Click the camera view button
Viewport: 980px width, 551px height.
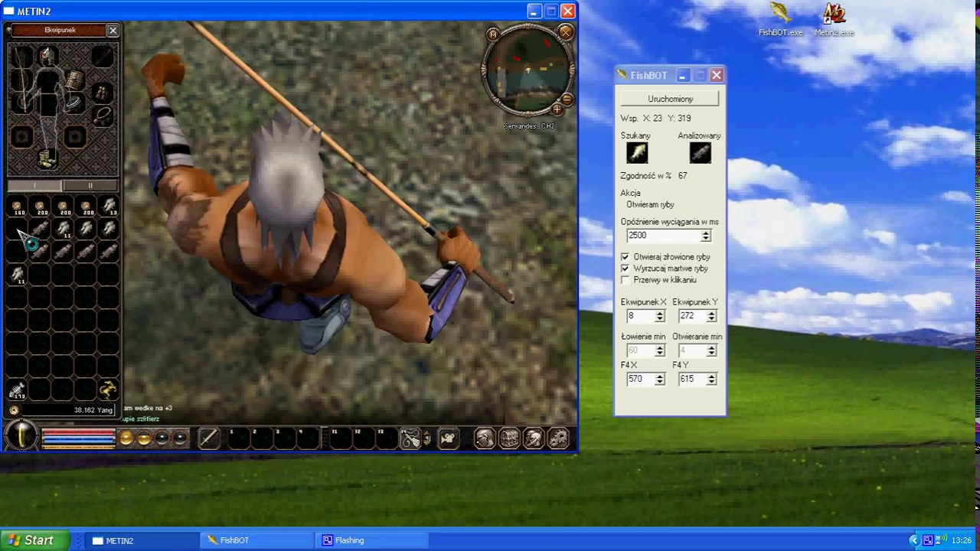[x=448, y=439]
